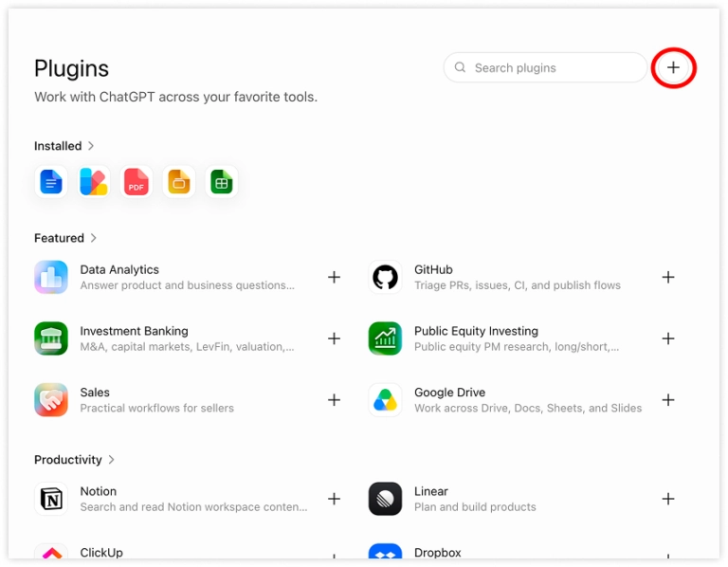Viewport: 728px width, 567px height.
Task: Add the Investment Banking plugin
Action: tap(334, 338)
